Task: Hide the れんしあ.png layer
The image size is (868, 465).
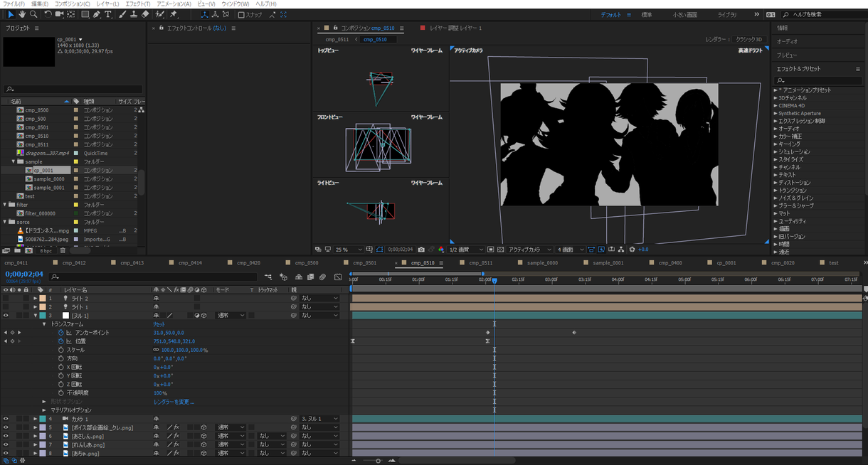Action: click(x=6, y=444)
